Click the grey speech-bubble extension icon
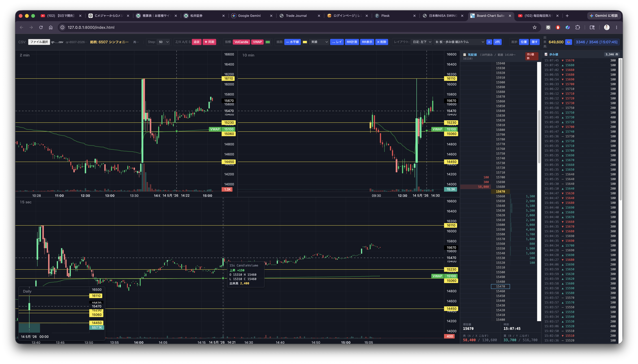 click(548, 28)
